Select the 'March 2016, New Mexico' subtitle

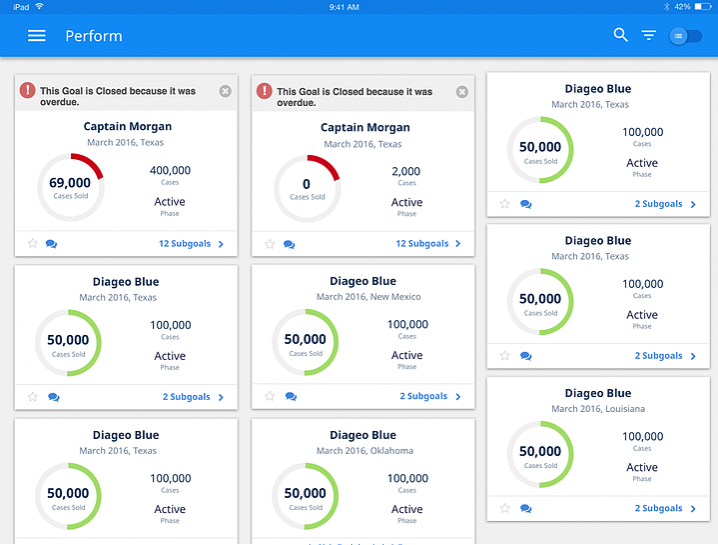click(x=368, y=297)
